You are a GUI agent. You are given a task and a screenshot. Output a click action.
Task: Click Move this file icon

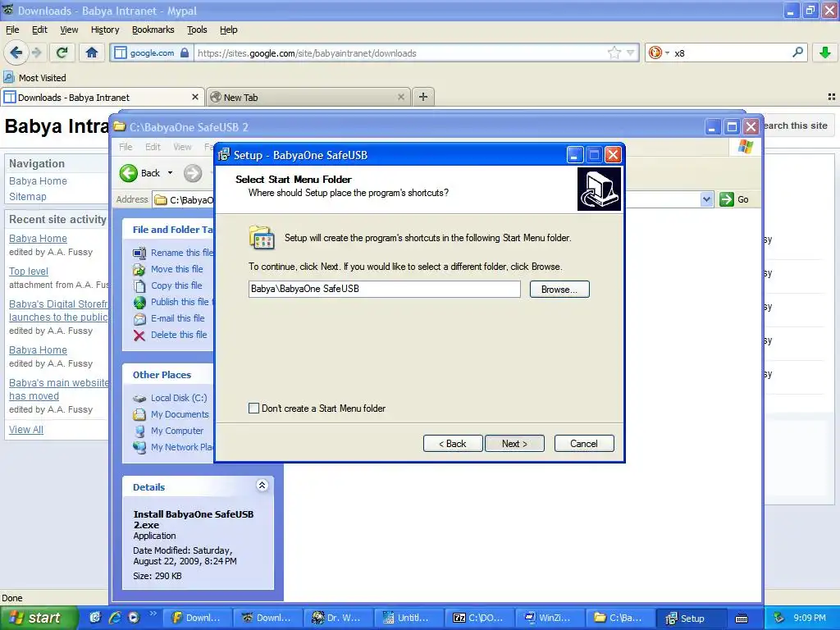pyautogui.click(x=139, y=269)
